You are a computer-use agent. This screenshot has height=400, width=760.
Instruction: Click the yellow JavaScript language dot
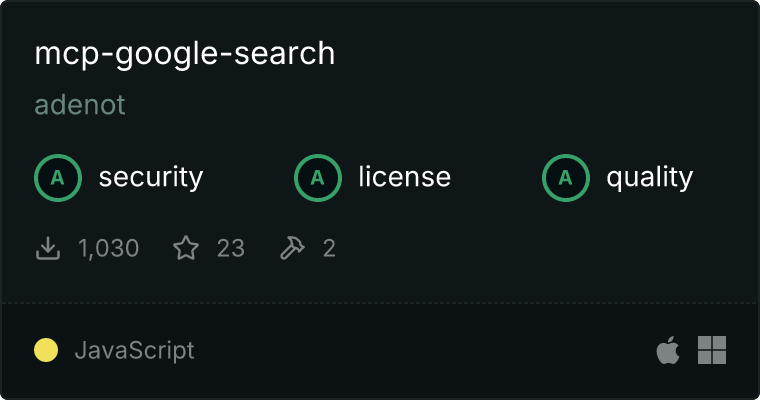(x=46, y=350)
